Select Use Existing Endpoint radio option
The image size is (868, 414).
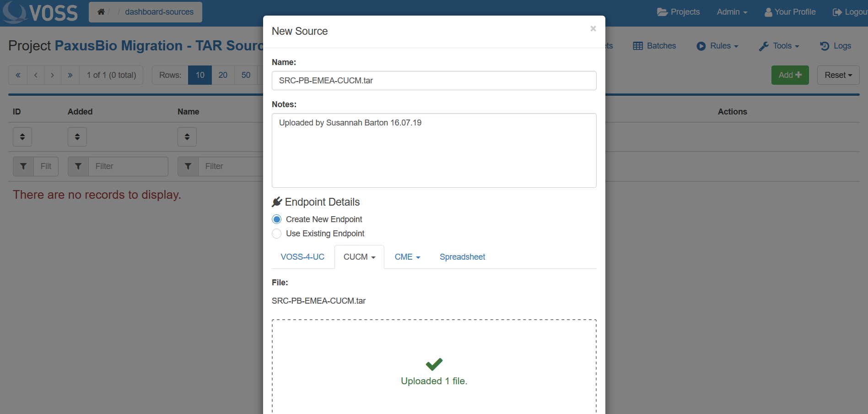click(277, 234)
